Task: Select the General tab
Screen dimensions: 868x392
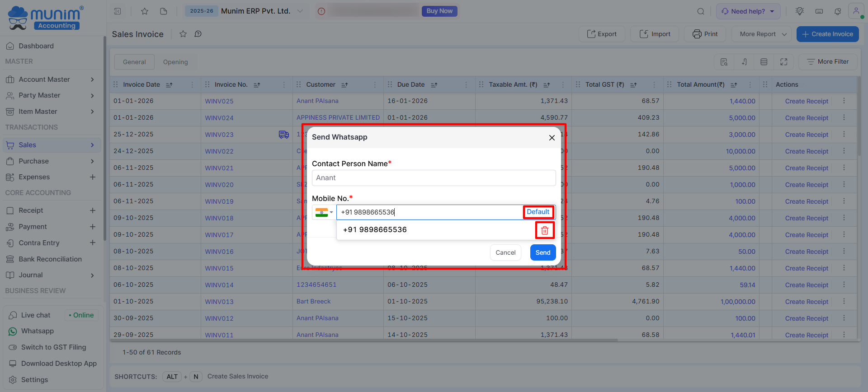Action: (x=134, y=62)
